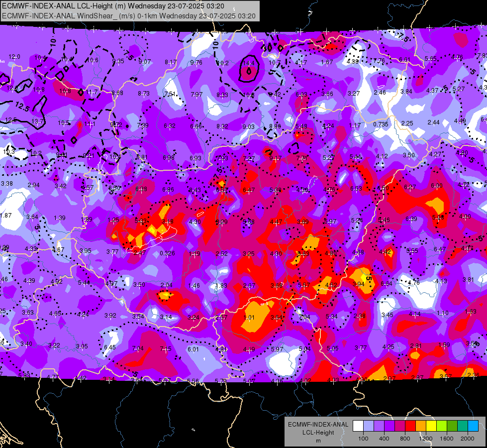Click the wind shear value '2.94'
Viewport: 487px width, 448px height.
33,185
